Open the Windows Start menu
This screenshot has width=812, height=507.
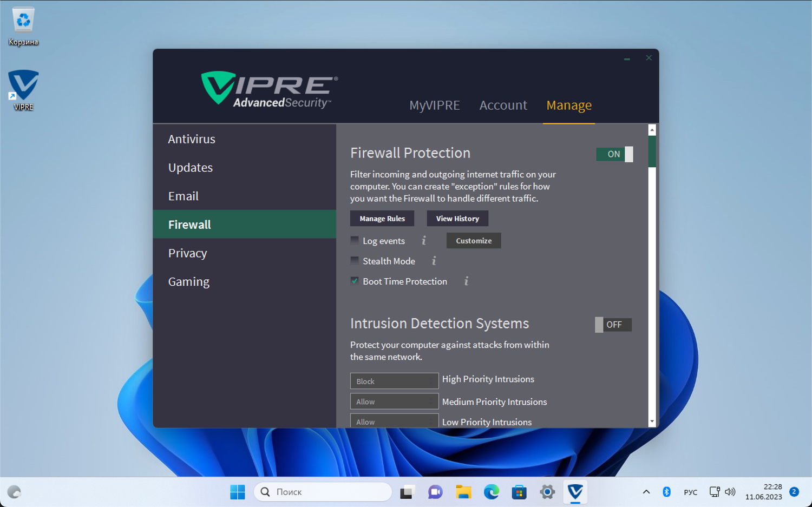coord(238,492)
